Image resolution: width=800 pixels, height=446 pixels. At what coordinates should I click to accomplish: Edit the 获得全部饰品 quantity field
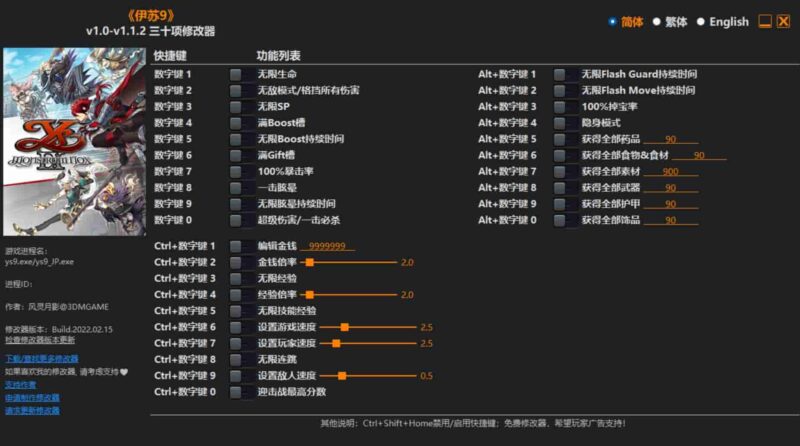(671, 220)
